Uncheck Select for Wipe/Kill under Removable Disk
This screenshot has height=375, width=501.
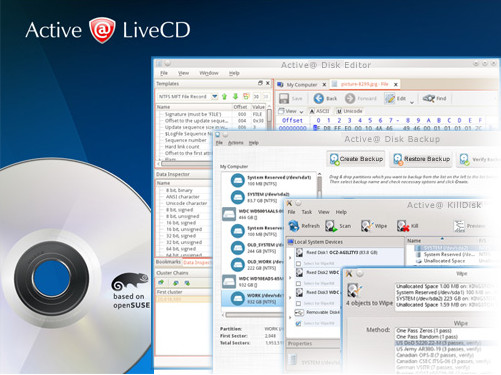298,323
